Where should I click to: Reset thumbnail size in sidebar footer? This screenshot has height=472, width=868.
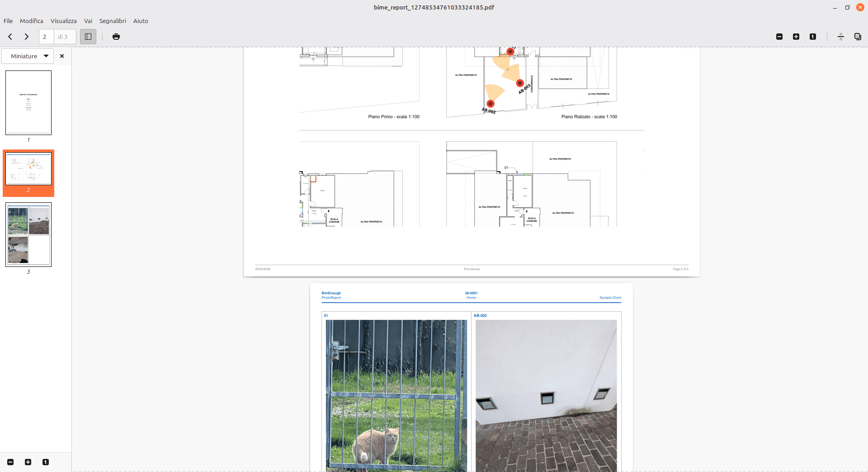click(46, 462)
